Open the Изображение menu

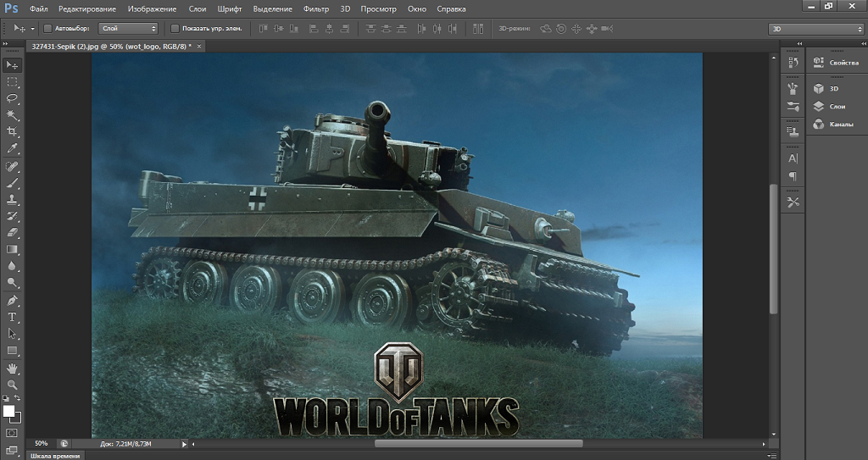(153, 8)
